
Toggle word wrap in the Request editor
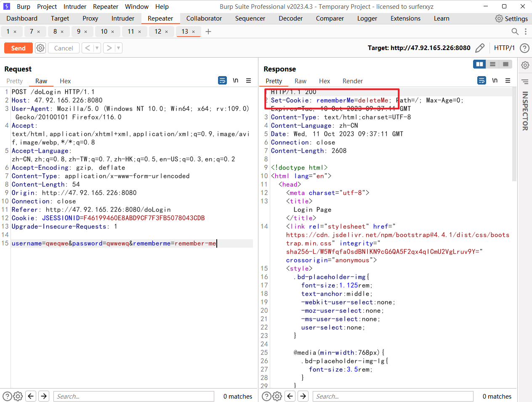[x=223, y=81]
